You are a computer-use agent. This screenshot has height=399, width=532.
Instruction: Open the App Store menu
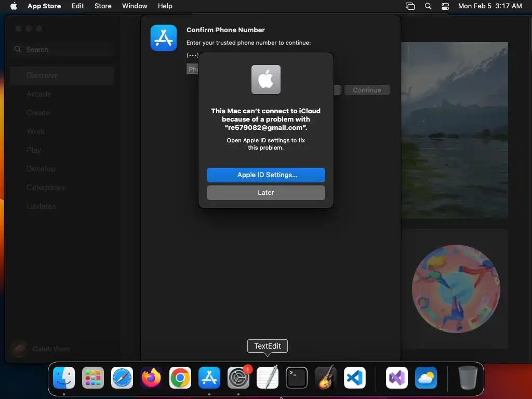coord(44,6)
